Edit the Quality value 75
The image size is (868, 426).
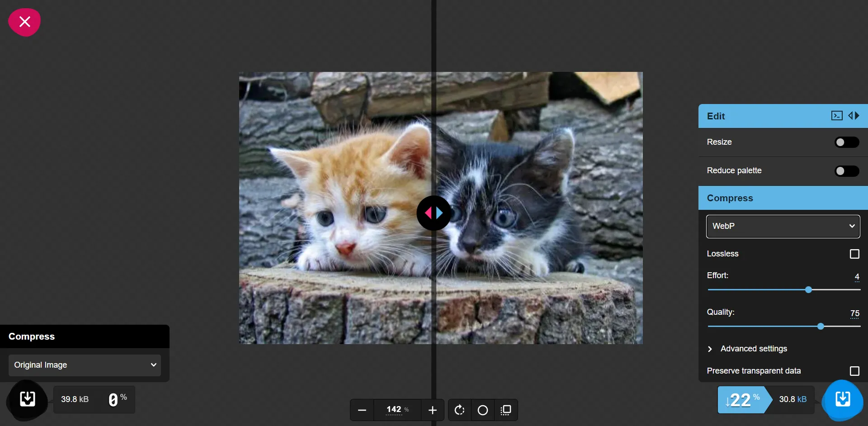pos(854,313)
